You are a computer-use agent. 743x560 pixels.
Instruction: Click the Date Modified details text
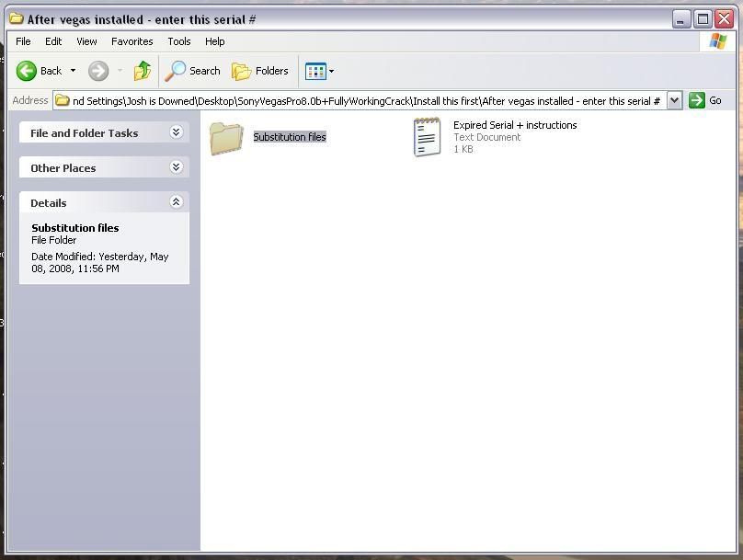tap(99, 262)
